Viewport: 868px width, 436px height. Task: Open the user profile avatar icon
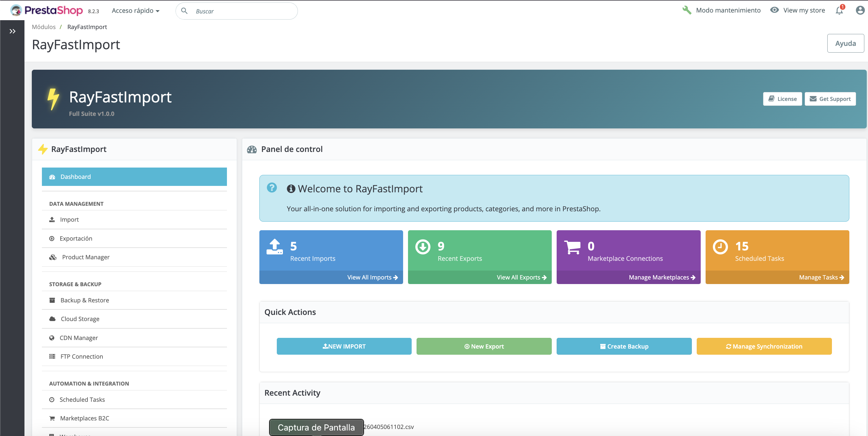click(x=860, y=10)
